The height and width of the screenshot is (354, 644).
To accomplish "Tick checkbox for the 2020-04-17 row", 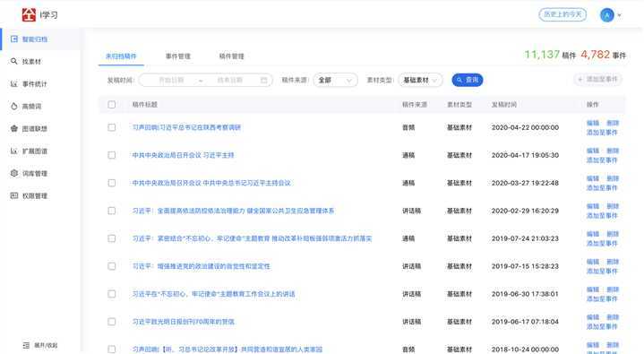I will (x=112, y=155).
